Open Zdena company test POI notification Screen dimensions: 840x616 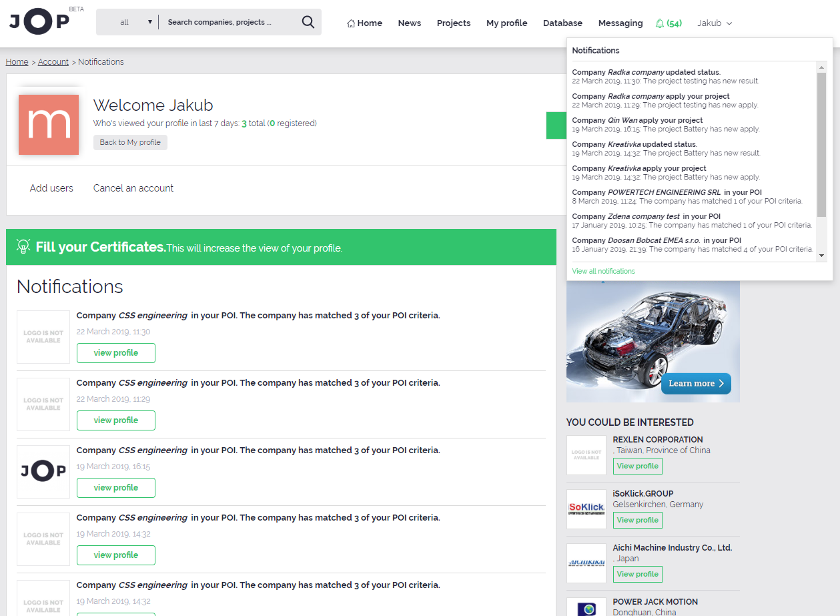point(693,220)
